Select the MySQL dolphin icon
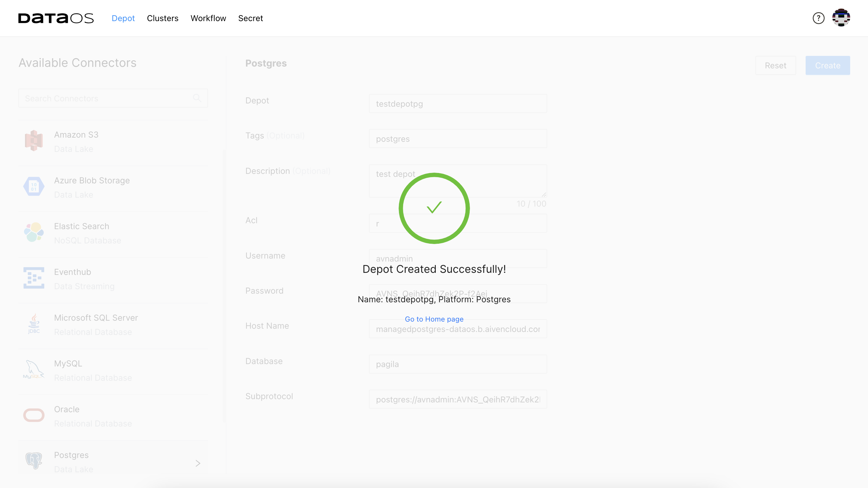Image resolution: width=868 pixels, height=488 pixels. [x=34, y=369]
